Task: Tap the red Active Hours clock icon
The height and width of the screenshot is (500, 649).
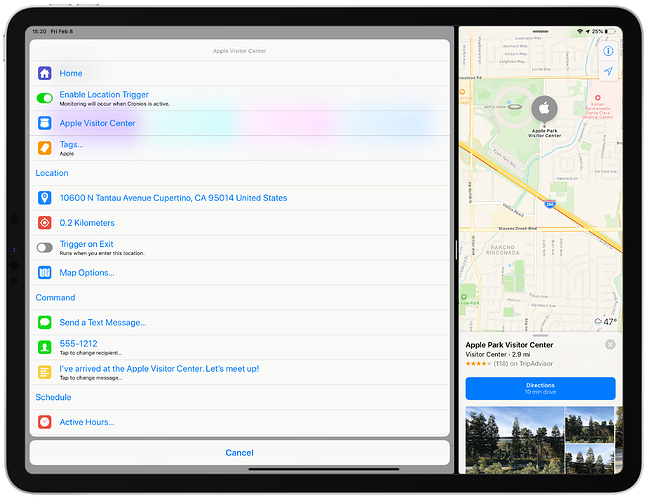Action: point(45,422)
